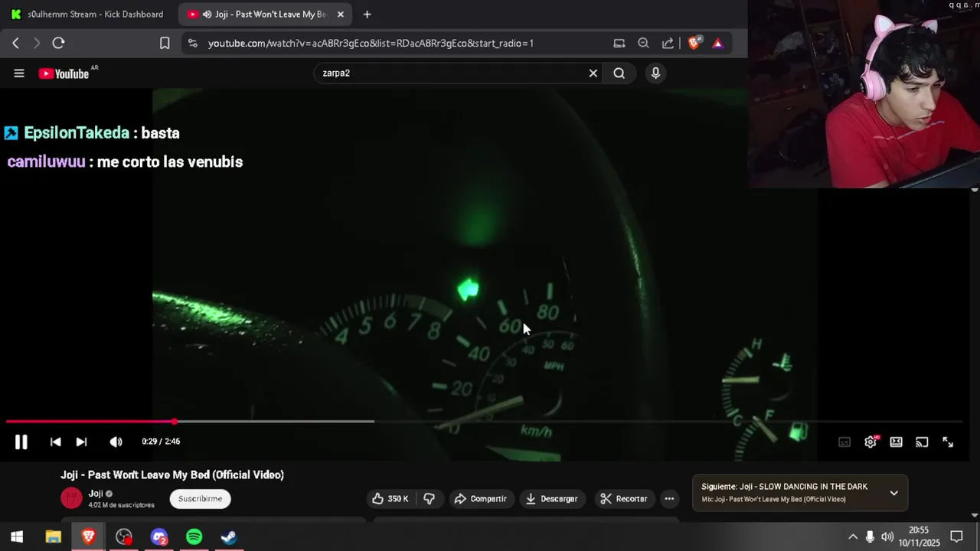Open Windows notification center

tap(956, 537)
